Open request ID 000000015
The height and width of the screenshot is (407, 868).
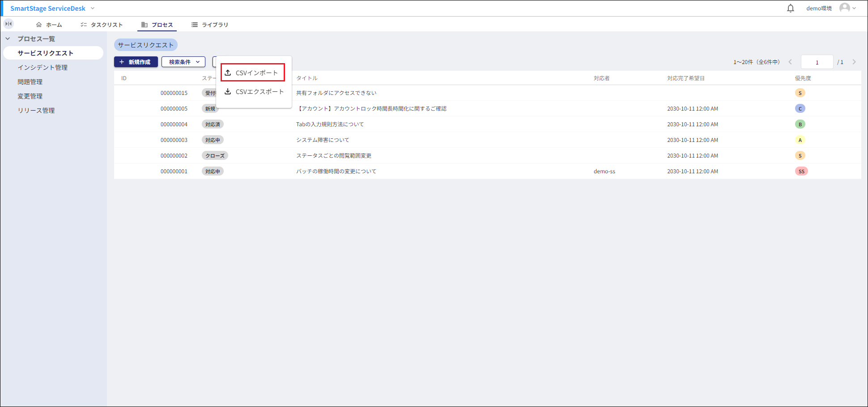[174, 93]
